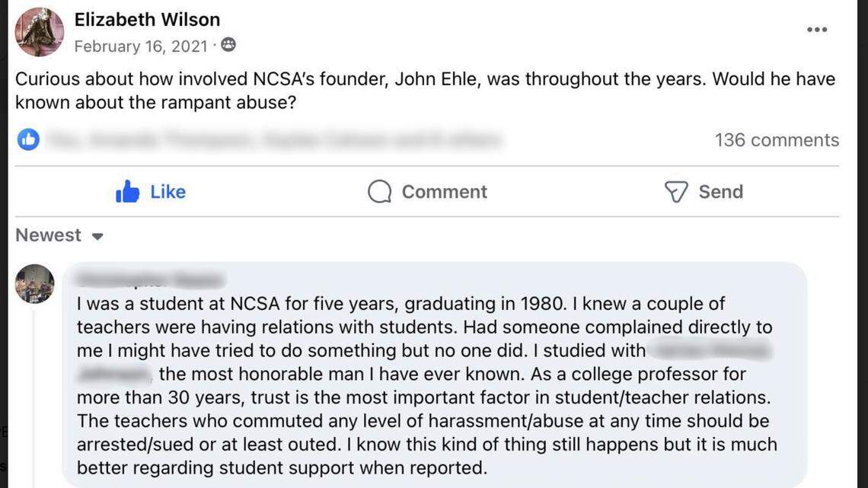Open the post options ellipsis menu
The height and width of the screenshot is (488, 868).
pos(816,29)
